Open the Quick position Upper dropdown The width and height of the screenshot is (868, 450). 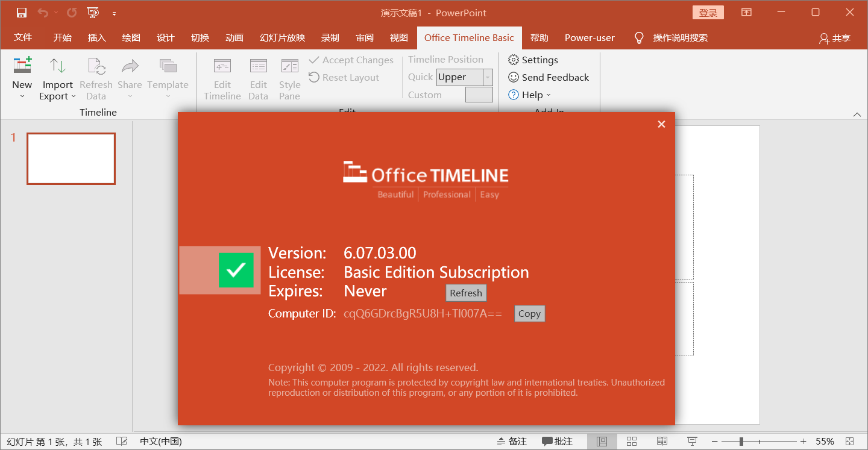pos(488,77)
